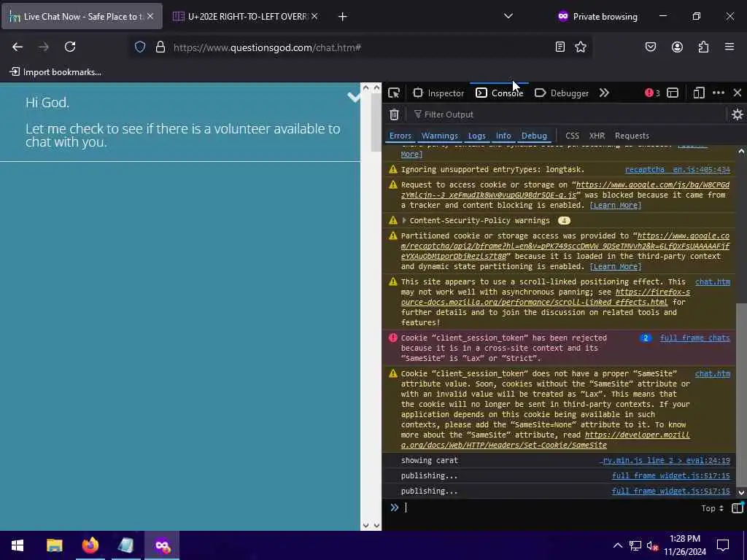The image size is (747, 560).
Task: Open the network tray icon
Action: (x=635, y=545)
